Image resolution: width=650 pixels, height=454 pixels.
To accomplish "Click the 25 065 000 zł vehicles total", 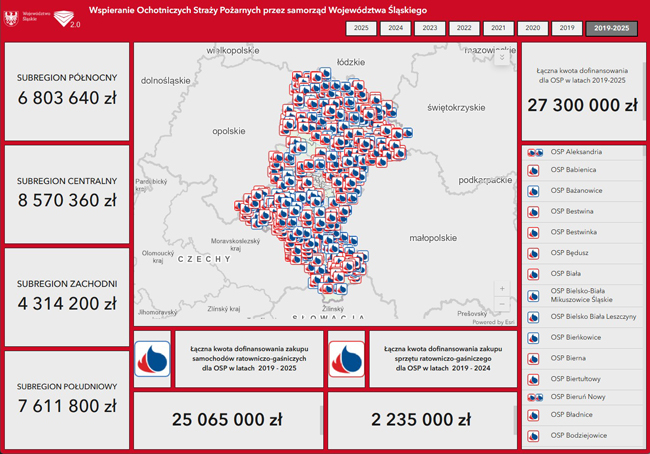I will pyautogui.click(x=227, y=420).
